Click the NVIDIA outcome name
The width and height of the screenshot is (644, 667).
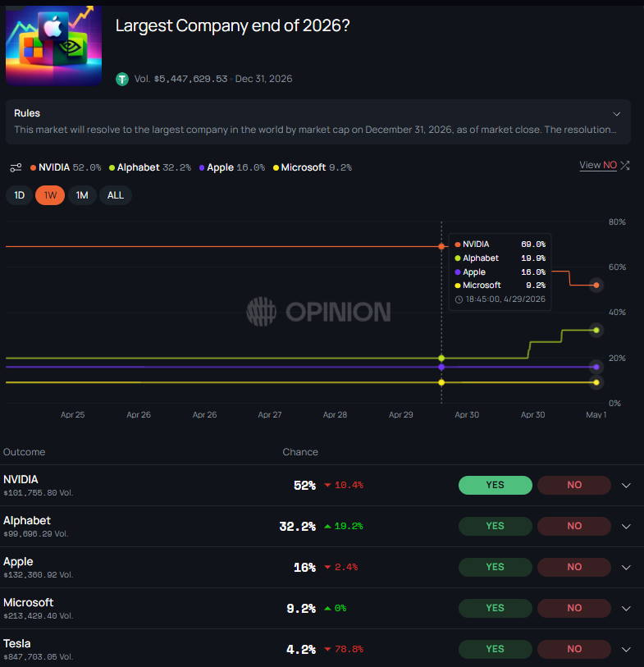click(x=21, y=479)
